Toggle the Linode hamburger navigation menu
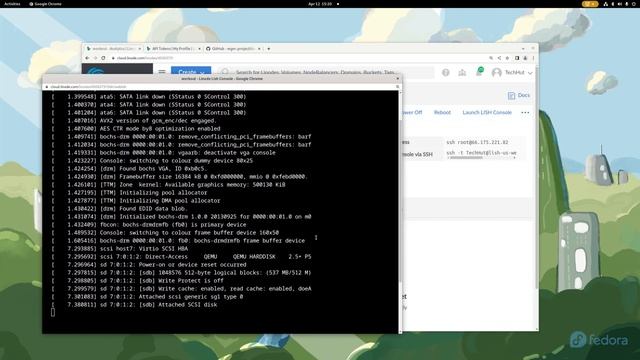 coord(162,72)
